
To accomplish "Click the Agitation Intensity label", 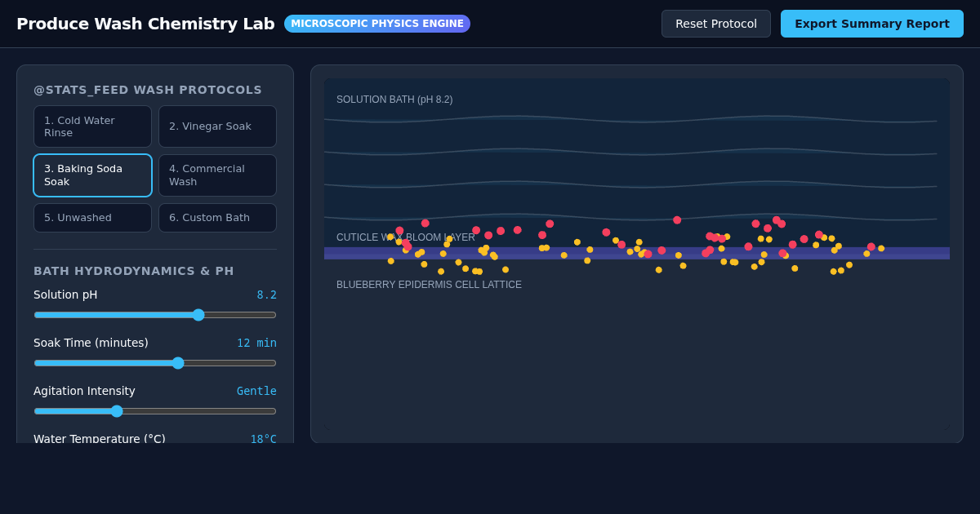I will coord(84,391).
